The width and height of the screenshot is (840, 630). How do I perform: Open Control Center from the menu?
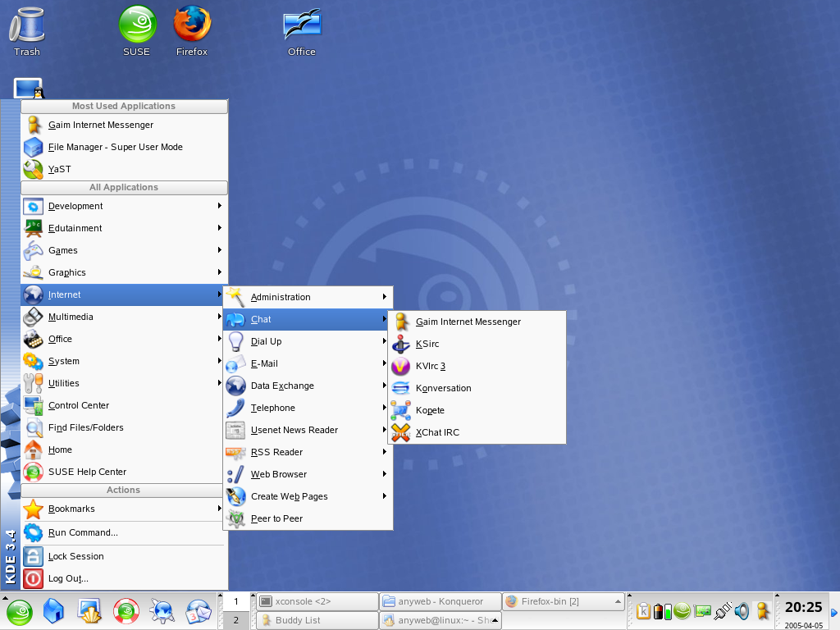coord(122,405)
